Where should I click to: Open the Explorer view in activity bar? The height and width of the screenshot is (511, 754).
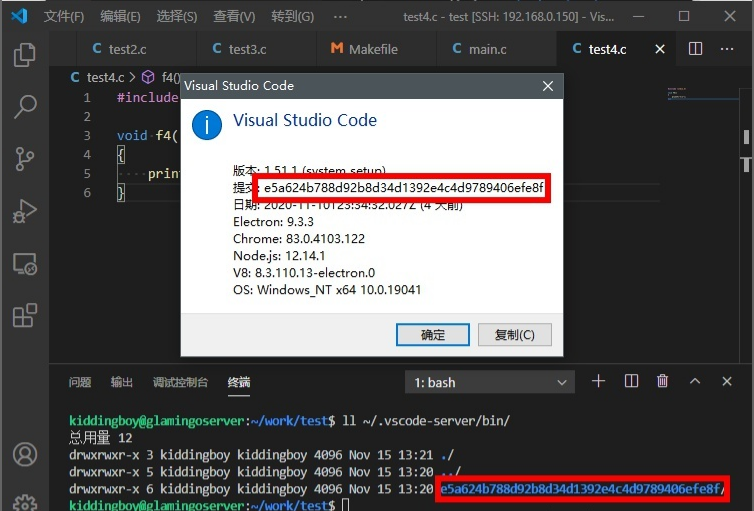25,55
